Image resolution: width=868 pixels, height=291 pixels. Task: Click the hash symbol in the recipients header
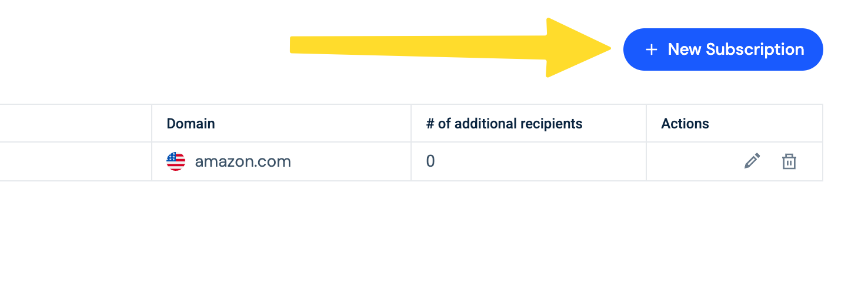tap(430, 124)
